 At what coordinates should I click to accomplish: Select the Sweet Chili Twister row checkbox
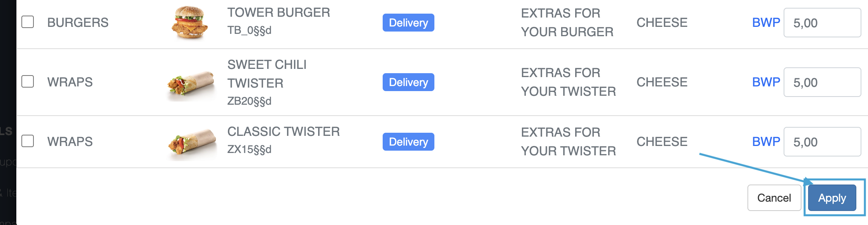28,82
